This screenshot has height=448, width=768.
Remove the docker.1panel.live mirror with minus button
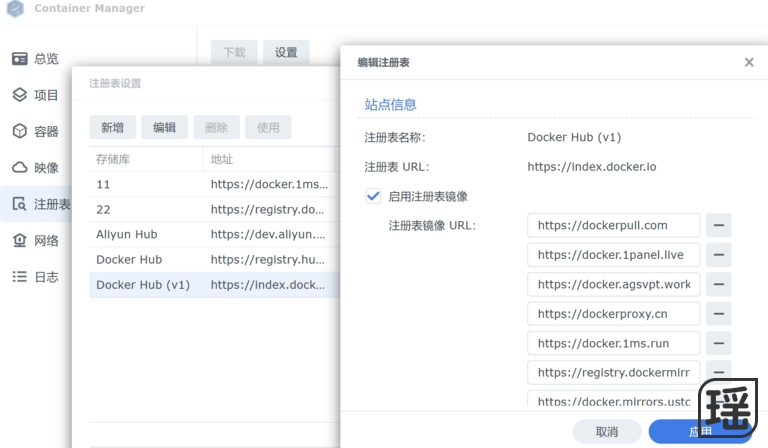(718, 255)
